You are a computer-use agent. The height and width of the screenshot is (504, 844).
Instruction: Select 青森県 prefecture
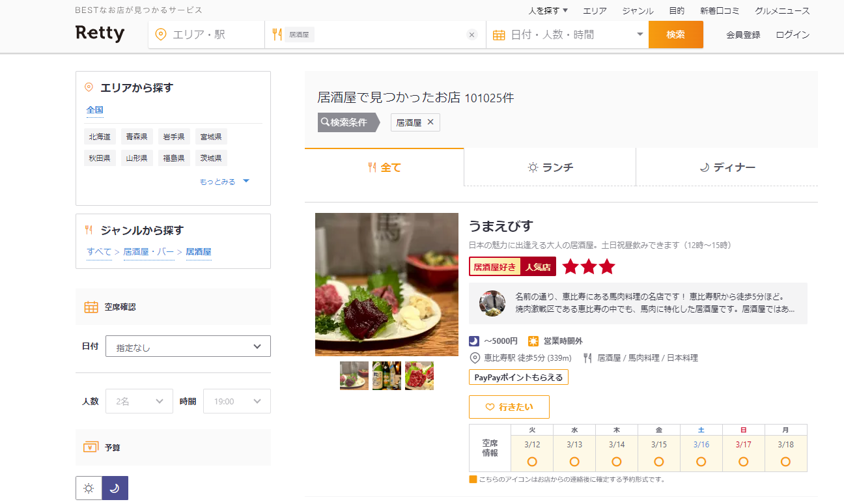pos(137,137)
